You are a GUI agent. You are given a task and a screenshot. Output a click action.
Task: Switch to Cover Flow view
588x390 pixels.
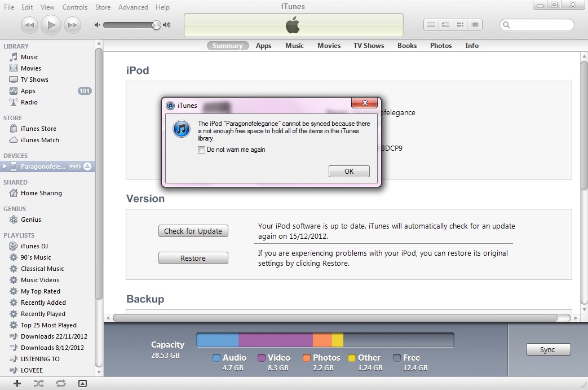475,24
